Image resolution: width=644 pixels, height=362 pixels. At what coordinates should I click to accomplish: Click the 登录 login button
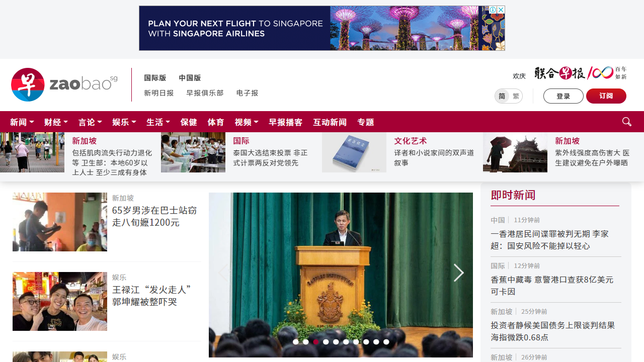(x=563, y=96)
